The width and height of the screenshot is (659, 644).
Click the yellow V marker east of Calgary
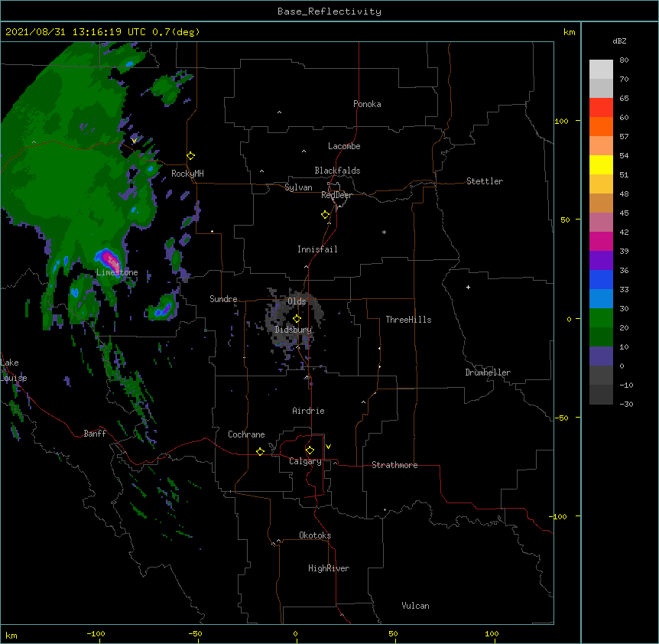pos(328,447)
